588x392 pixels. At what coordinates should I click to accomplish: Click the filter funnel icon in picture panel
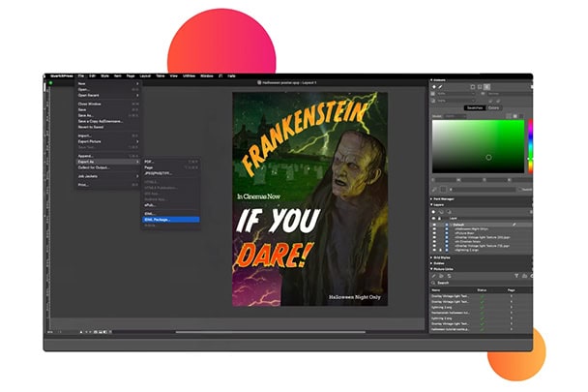[516, 276]
